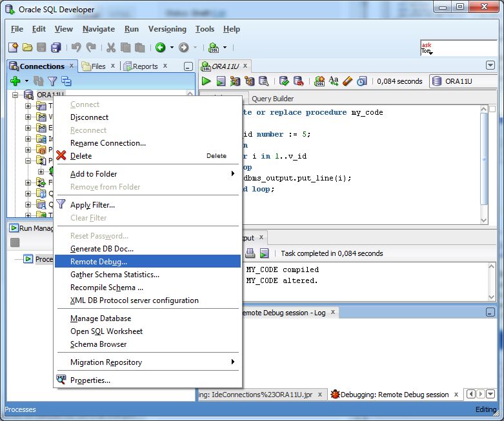The image size is (504, 421).
Task: Open Properties... from context menu
Action: pos(148,380)
